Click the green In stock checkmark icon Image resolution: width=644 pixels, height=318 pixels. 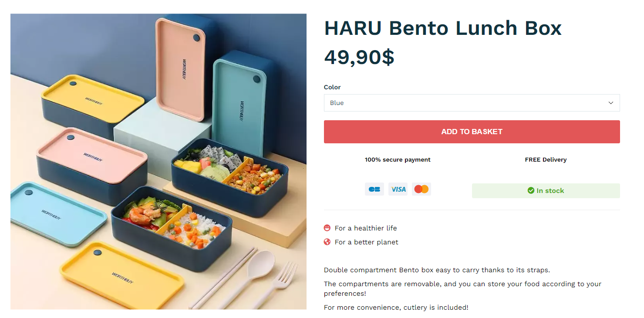(531, 190)
